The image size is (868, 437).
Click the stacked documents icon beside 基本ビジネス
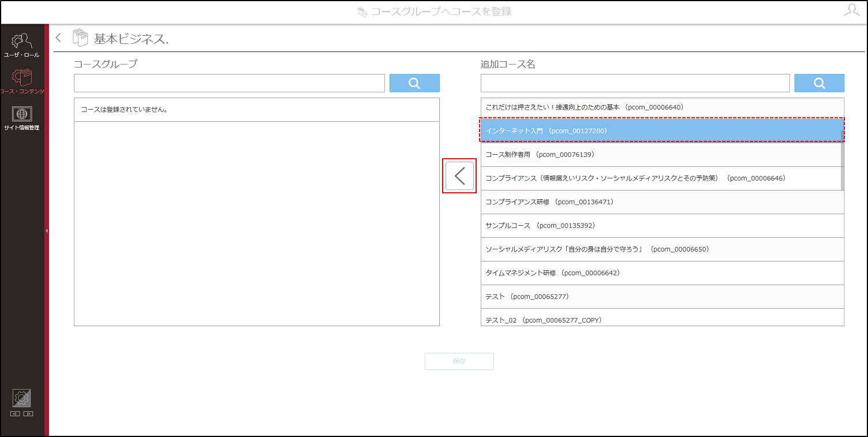coord(80,38)
